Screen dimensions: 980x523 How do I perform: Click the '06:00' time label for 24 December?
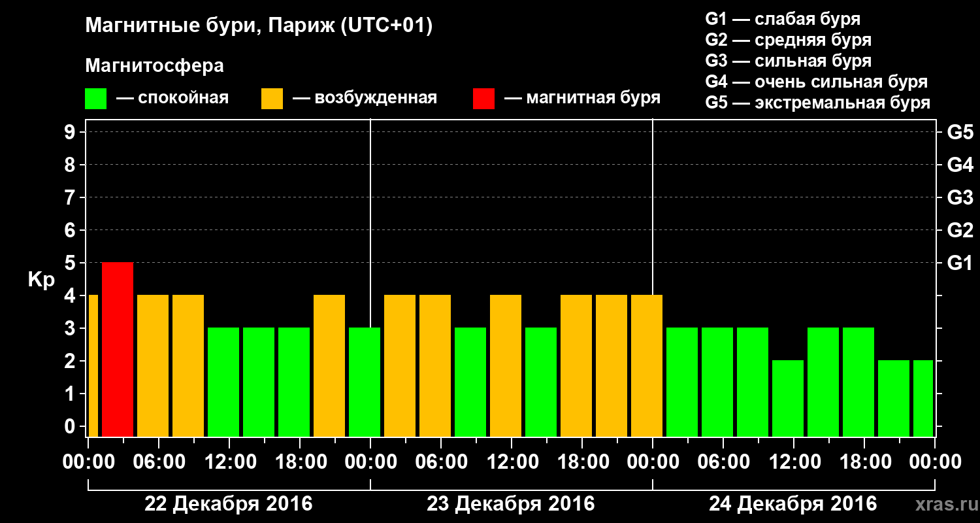pyautogui.click(x=724, y=462)
